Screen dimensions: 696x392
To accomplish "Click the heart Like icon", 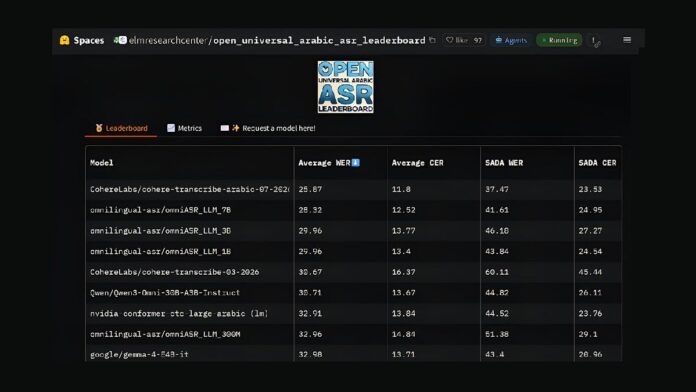I will pos(449,40).
